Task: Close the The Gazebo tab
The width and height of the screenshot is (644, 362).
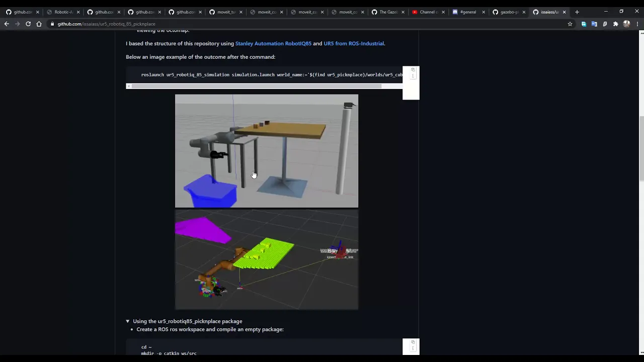Action: (403, 12)
